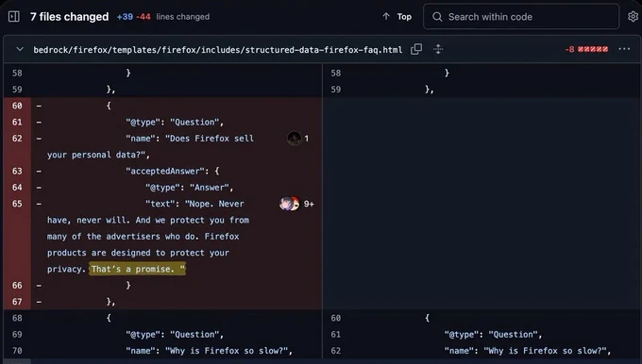Click the "Does Firefox sell" name line

tap(190, 139)
